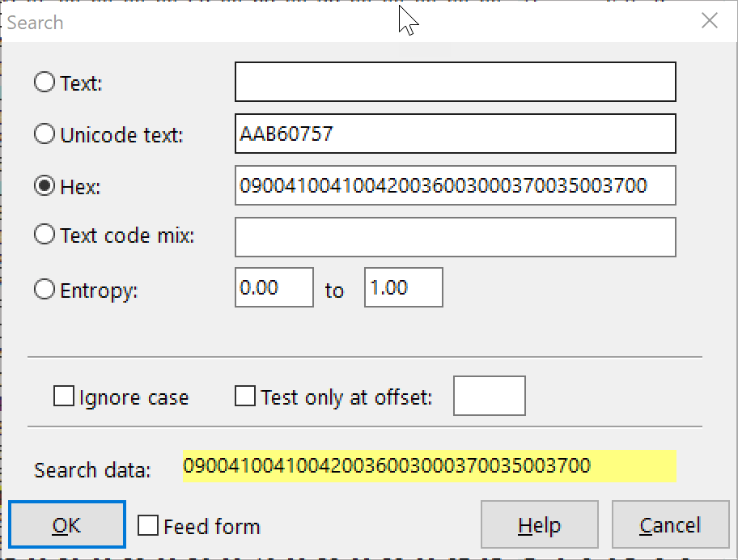
Task: Click the Entropy maximum field showing 1.00
Action: click(403, 288)
